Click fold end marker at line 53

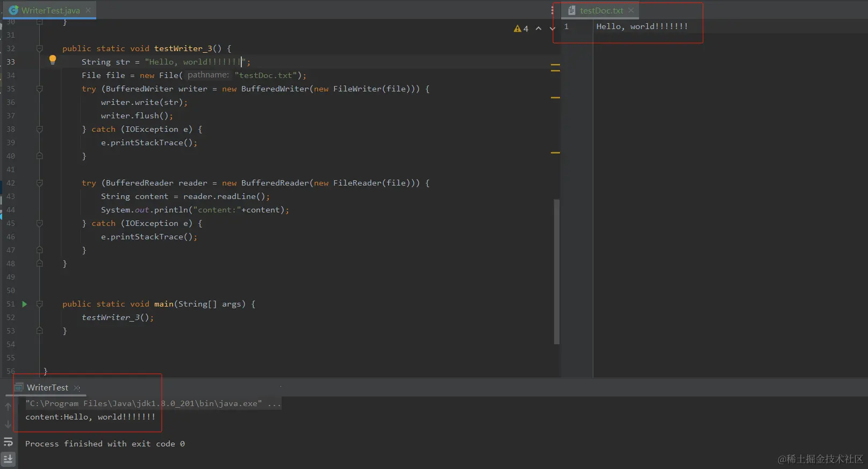pos(39,331)
